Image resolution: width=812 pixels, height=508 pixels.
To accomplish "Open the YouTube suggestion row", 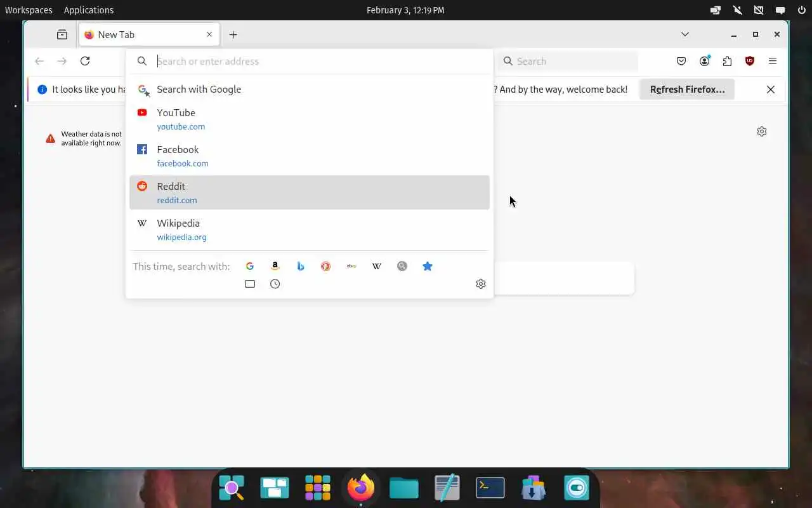I will [x=310, y=119].
